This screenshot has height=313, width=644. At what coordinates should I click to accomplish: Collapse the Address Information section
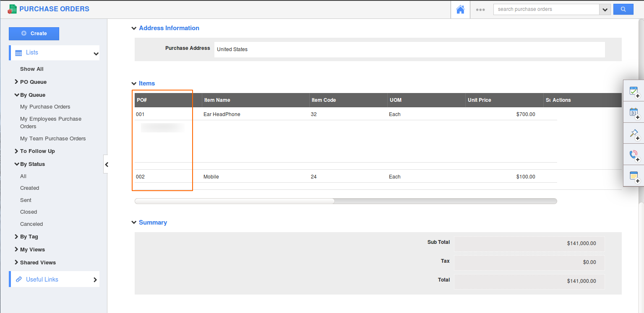[x=134, y=28]
